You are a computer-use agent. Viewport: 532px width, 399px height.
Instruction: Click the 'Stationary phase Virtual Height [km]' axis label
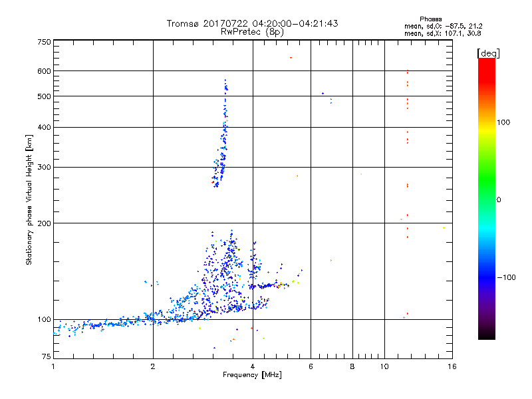29,199
